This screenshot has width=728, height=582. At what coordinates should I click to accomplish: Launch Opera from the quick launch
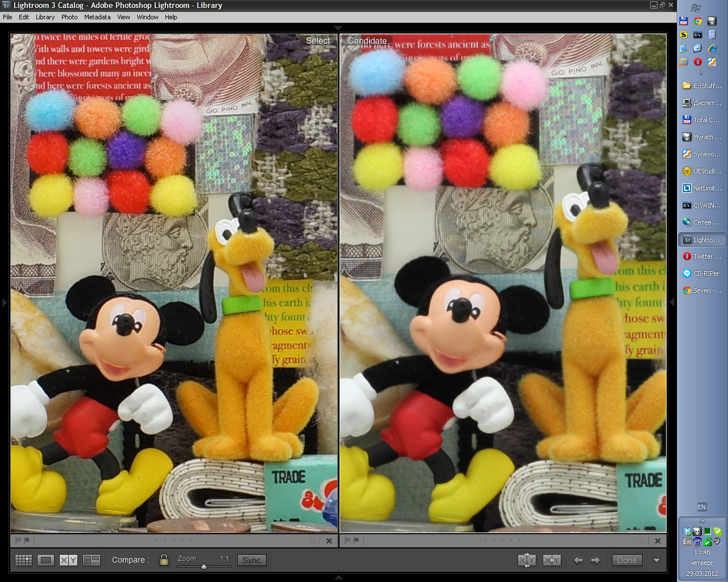pyautogui.click(x=698, y=62)
